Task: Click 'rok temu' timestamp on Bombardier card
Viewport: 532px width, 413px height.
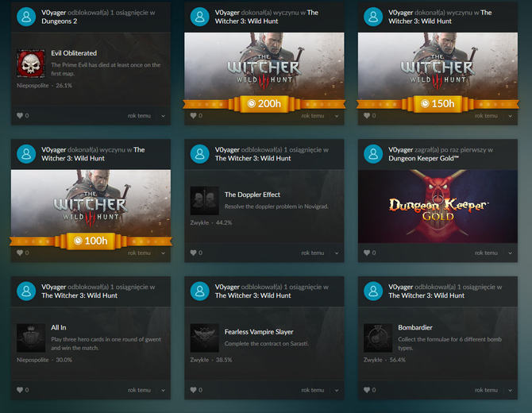Action: click(486, 390)
